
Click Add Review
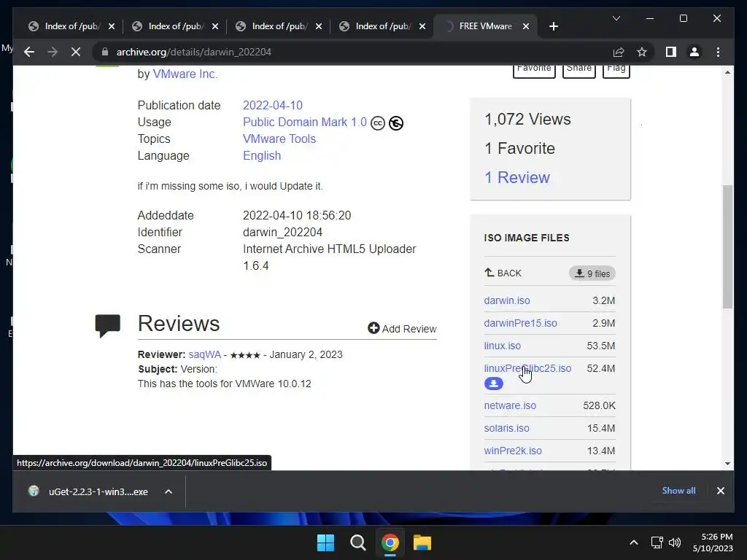[x=402, y=329]
